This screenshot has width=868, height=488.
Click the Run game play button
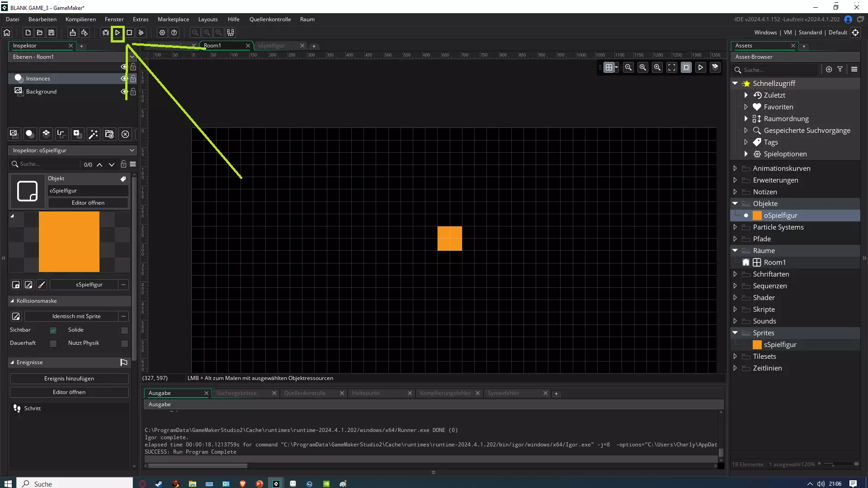click(x=118, y=33)
